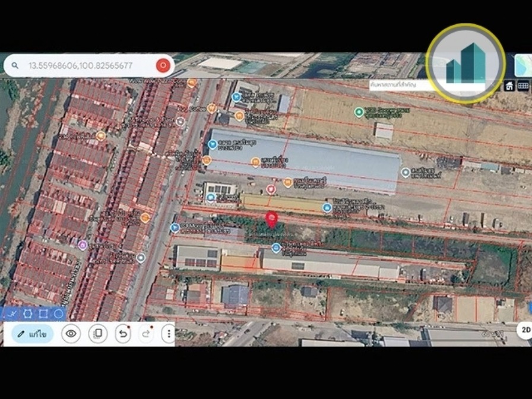Click the teal building logo
Viewport: 532px width, 399px height.
pos(465,64)
